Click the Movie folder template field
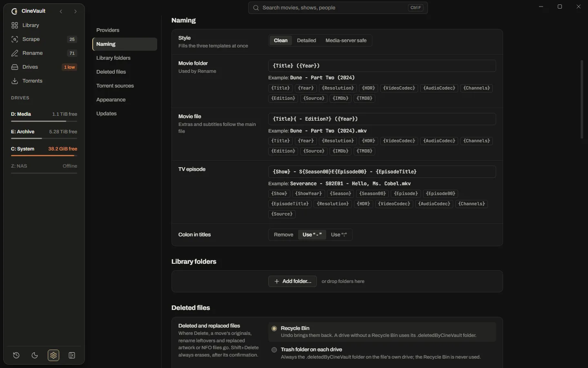 point(382,66)
